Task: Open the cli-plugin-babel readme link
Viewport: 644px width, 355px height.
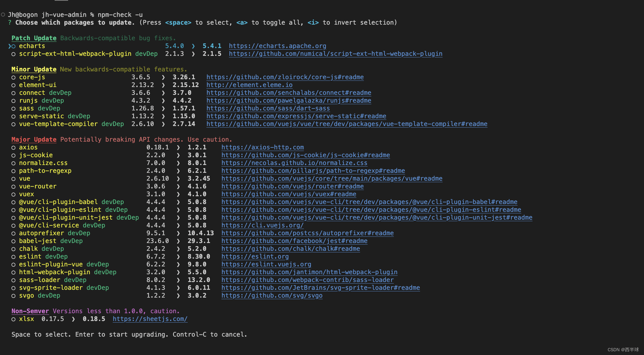Action: point(369,202)
